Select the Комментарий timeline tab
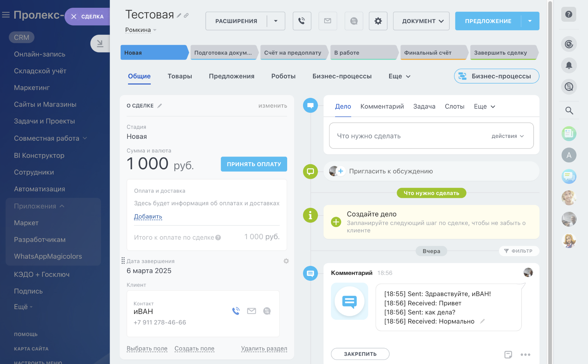The width and height of the screenshot is (588, 364). pos(382,107)
